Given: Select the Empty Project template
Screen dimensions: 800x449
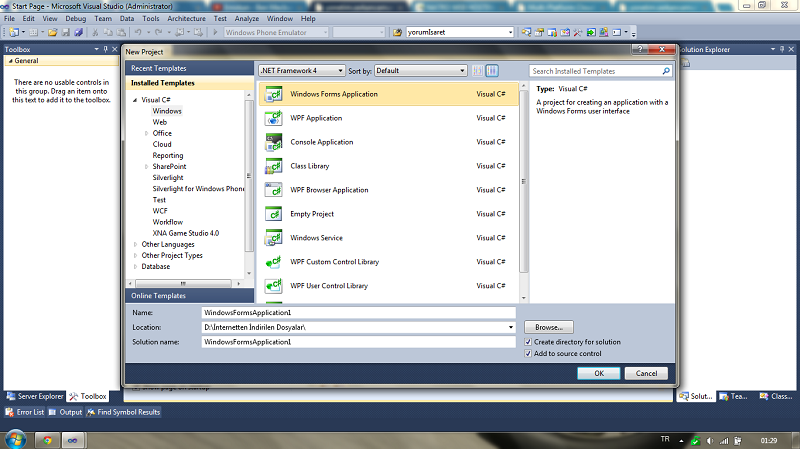Looking at the screenshot, I should (x=388, y=214).
